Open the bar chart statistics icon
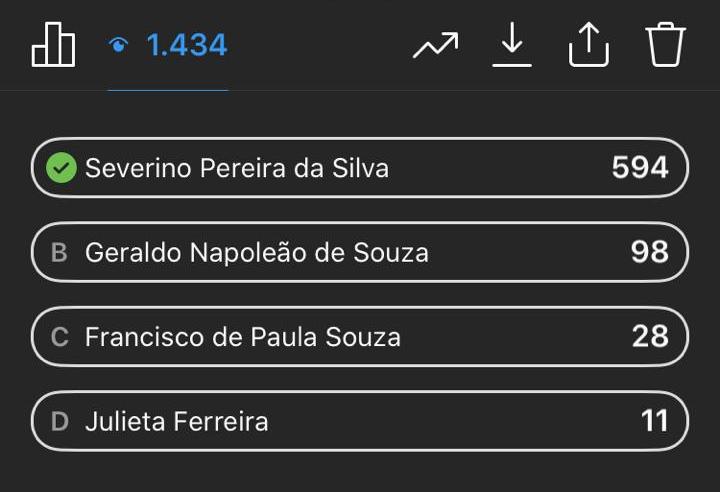 click(x=53, y=45)
